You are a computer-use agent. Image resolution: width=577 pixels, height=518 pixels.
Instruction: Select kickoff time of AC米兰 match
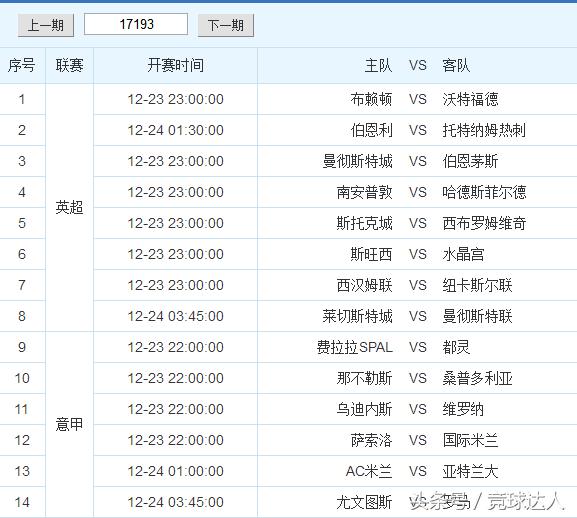click(176, 471)
